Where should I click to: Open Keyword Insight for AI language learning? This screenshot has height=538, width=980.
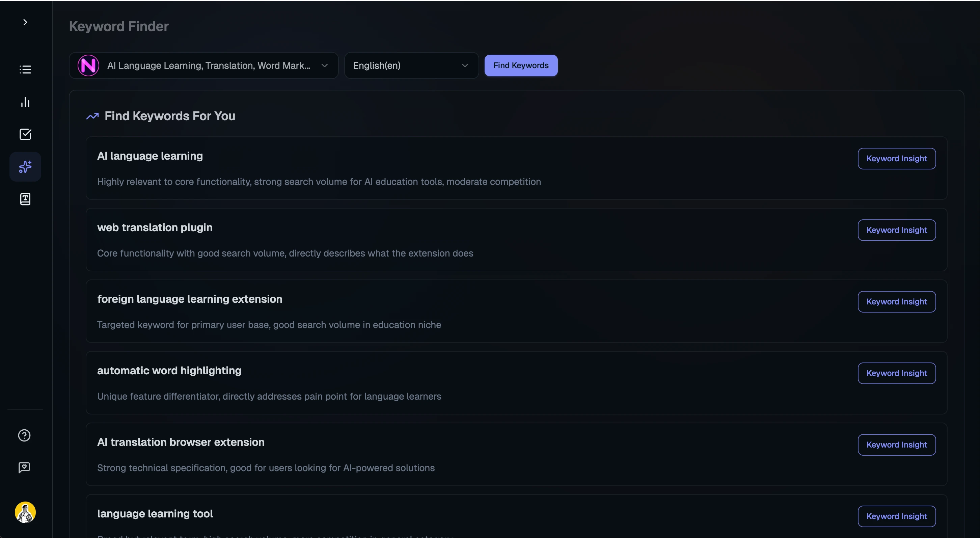point(897,158)
